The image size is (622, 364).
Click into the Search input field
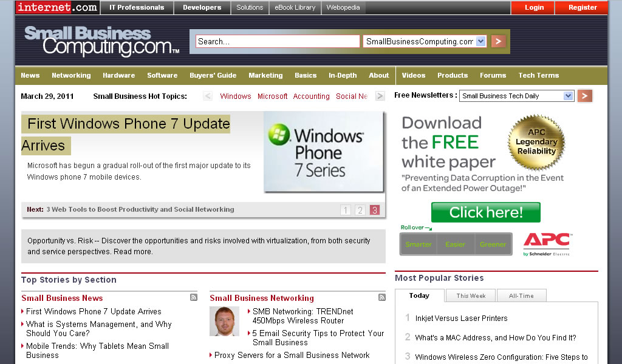click(278, 41)
